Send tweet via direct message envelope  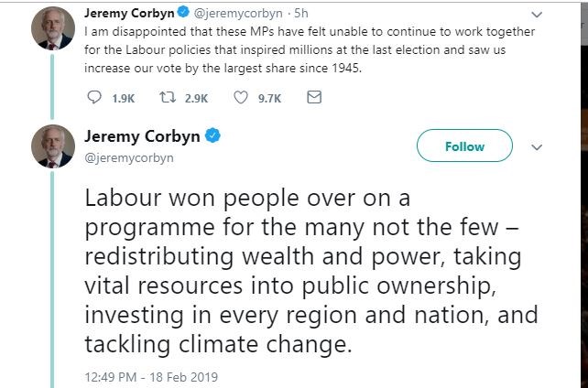(x=313, y=97)
